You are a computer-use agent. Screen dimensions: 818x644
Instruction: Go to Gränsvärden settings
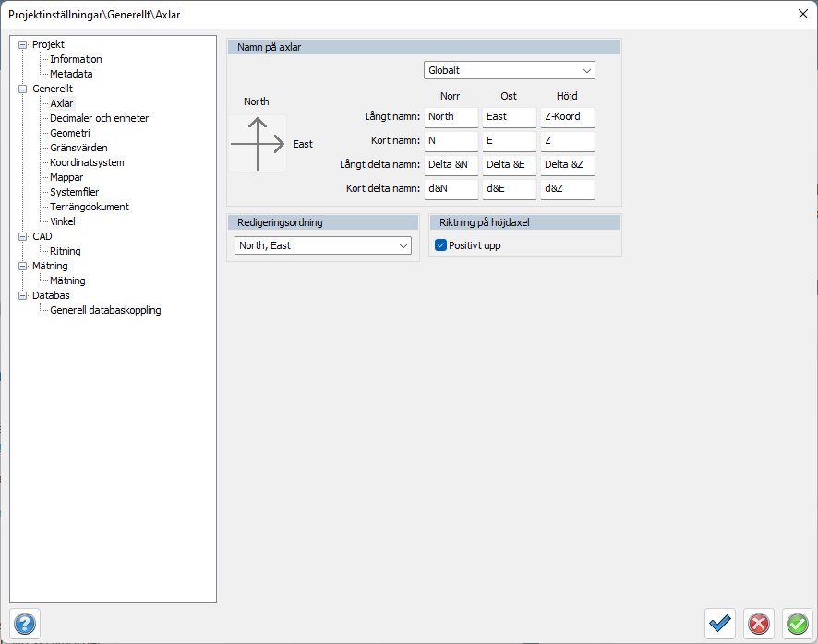78,148
